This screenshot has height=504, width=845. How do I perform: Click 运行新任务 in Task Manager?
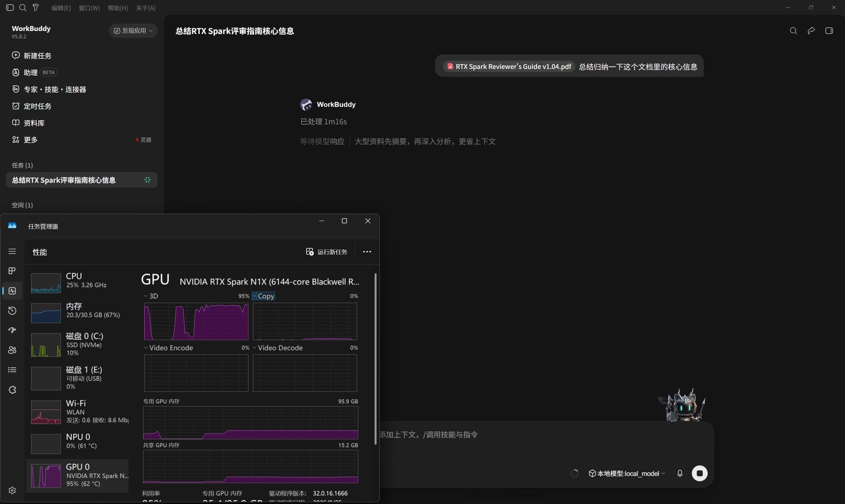click(x=327, y=252)
